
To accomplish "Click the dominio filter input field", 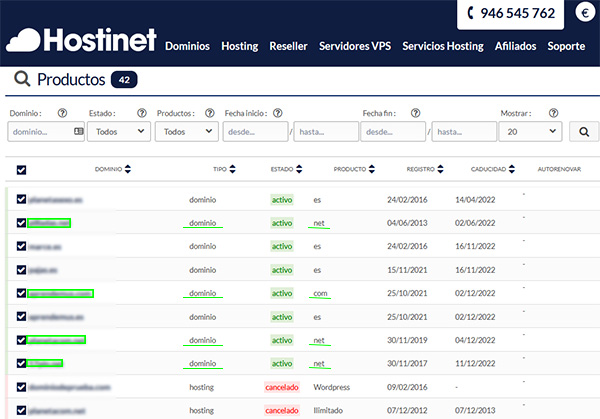I will coord(46,132).
